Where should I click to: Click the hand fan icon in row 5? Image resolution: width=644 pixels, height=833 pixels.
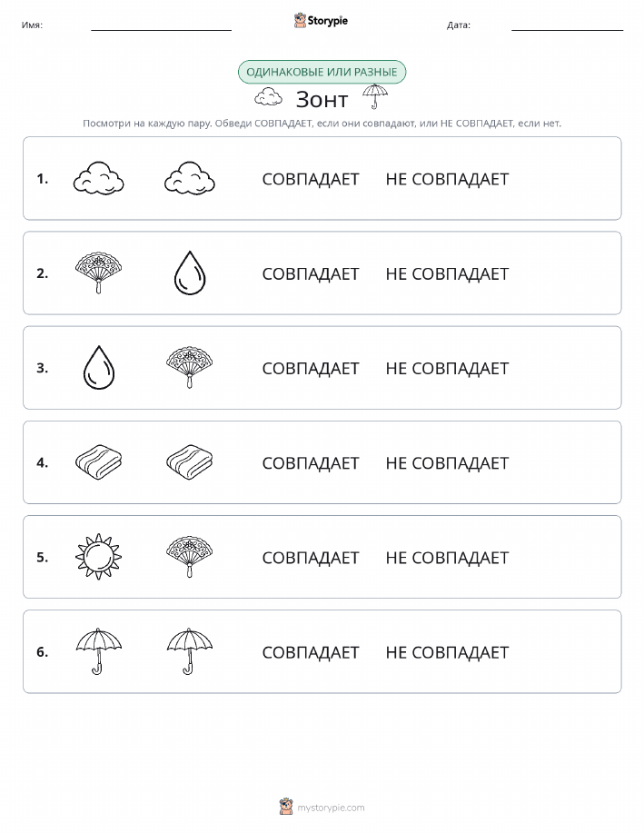pyautogui.click(x=189, y=557)
